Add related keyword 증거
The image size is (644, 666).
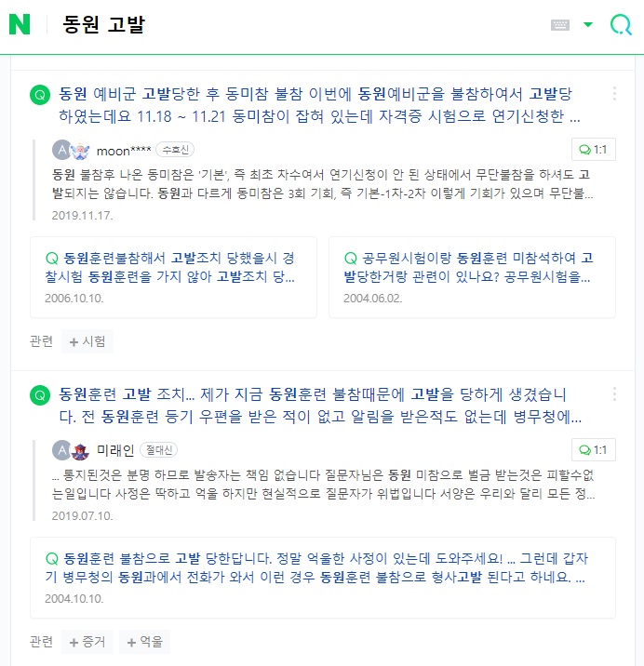87,642
